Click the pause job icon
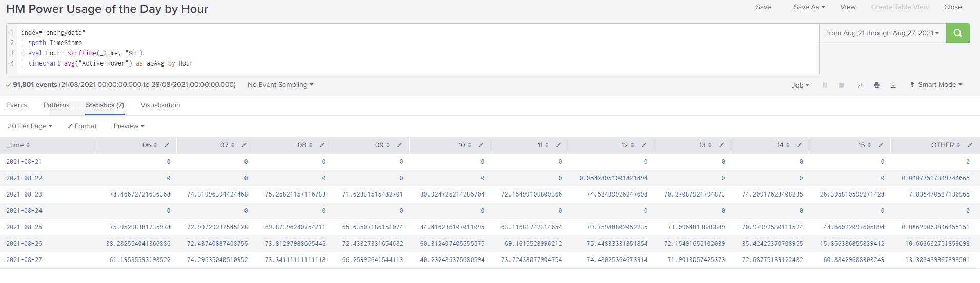This screenshot has height=283, width=980. (x=825, y=85)
